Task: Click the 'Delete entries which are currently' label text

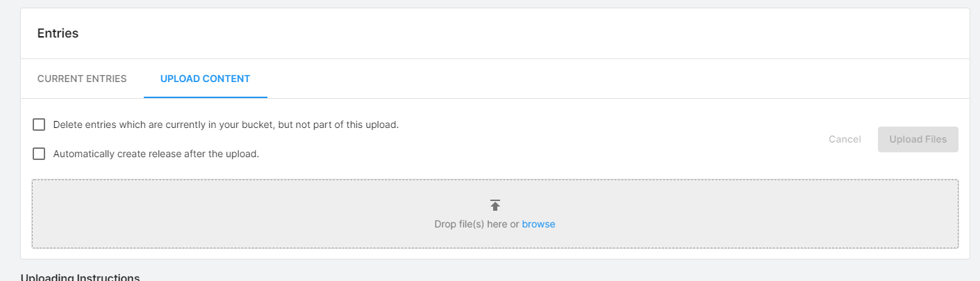Action: tap(226, 125)
